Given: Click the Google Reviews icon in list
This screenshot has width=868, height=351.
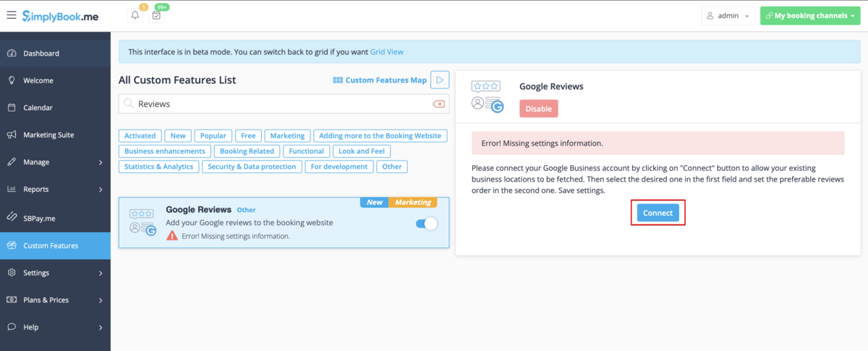Looking at the screenshot, I should (x=142, y=221).
